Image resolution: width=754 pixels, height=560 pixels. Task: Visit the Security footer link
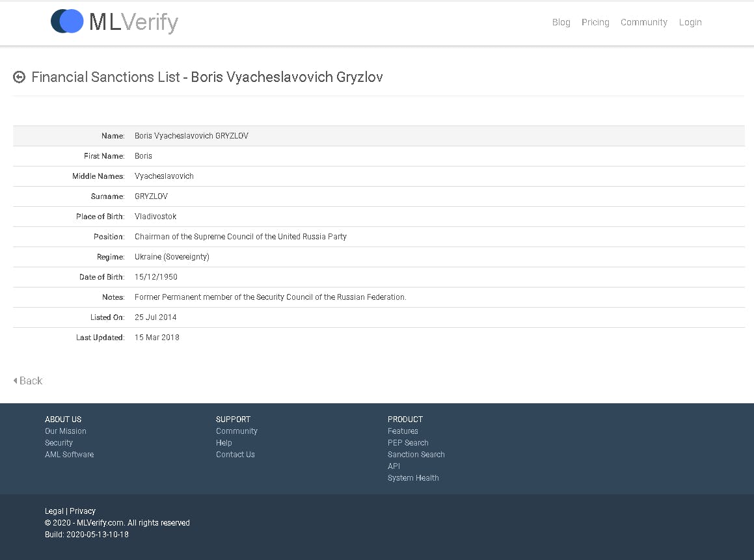pos(59,443)
